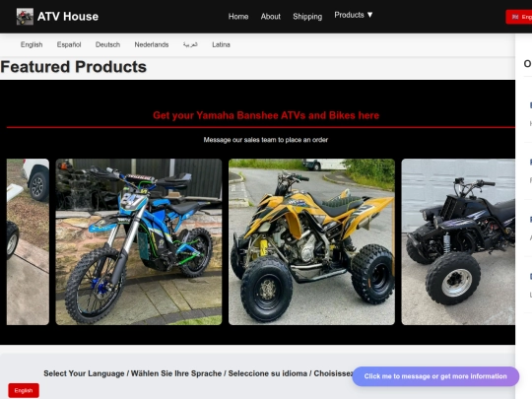
Task: Switch language to Latina
Action: pos(221,44)
